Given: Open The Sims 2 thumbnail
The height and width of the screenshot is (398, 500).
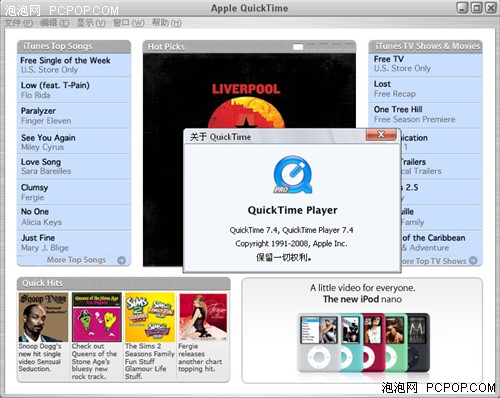Looking at the screenshot, I should (x=150, y=317).
